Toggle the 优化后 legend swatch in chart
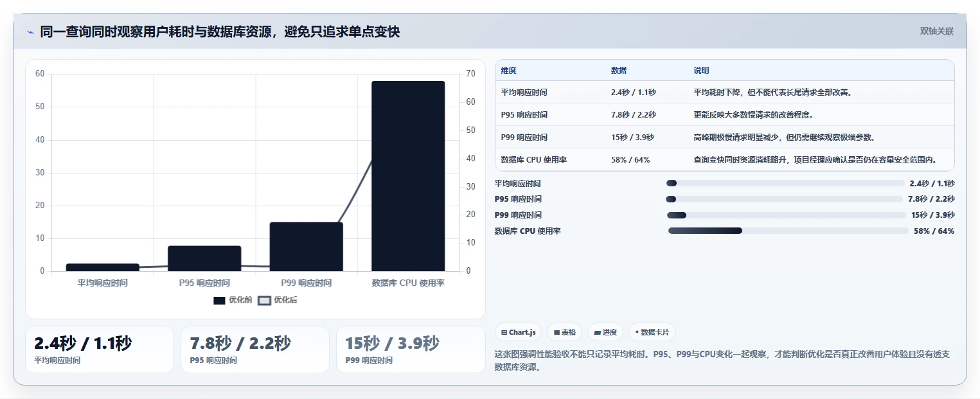 tap(264, 300)
